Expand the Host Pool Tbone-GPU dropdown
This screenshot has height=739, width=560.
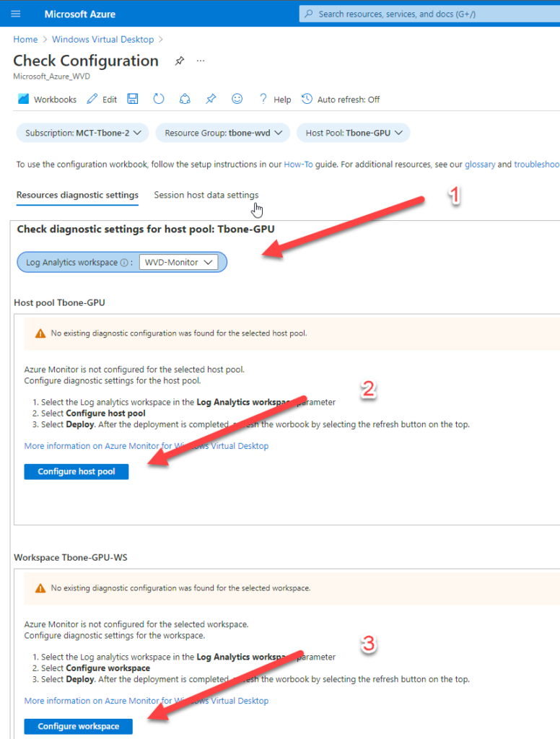pyautogui.click(x=354, y=133)
